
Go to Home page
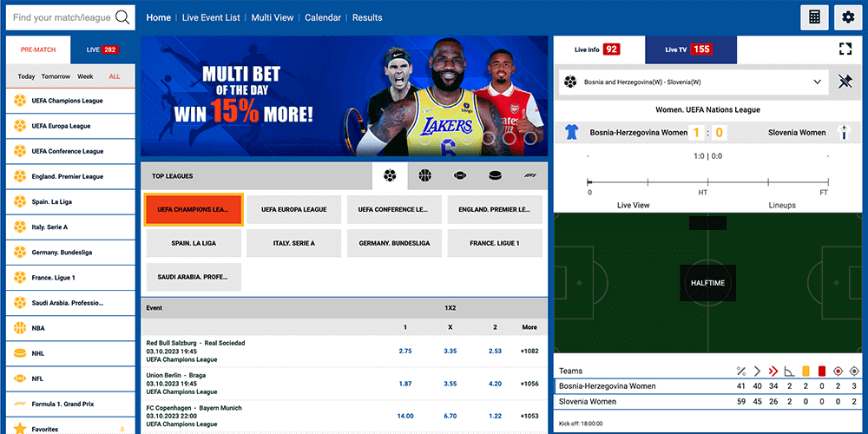coord(158,17)
